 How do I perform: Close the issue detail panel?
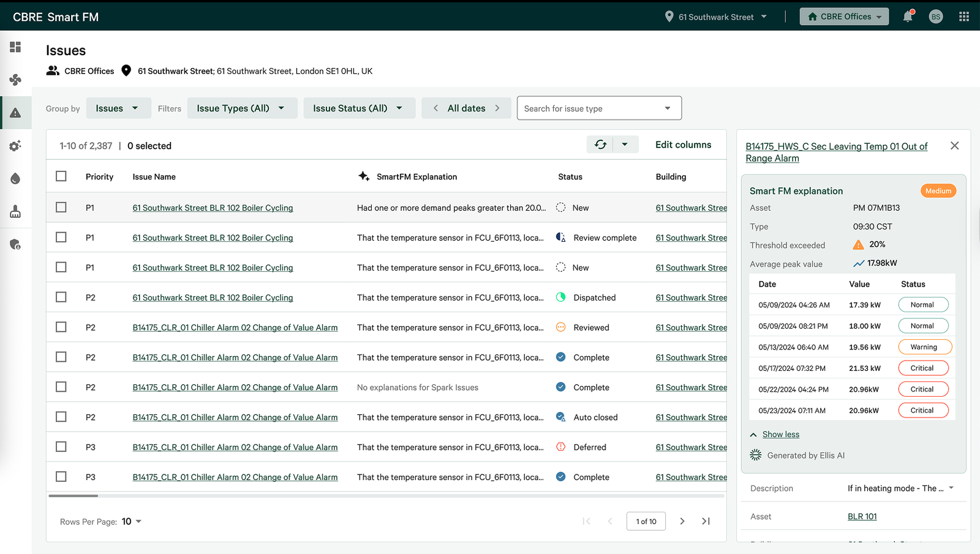click(954, 146)
